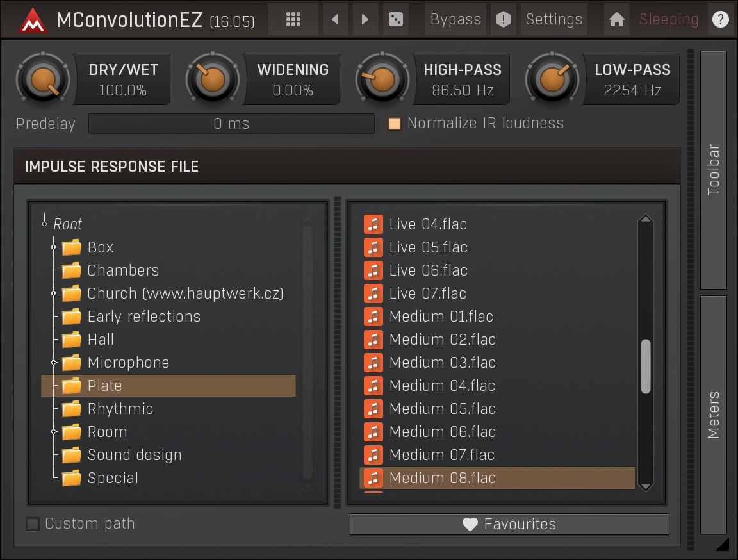Click the file list scroll down arrow

click(x=646, y=486)
